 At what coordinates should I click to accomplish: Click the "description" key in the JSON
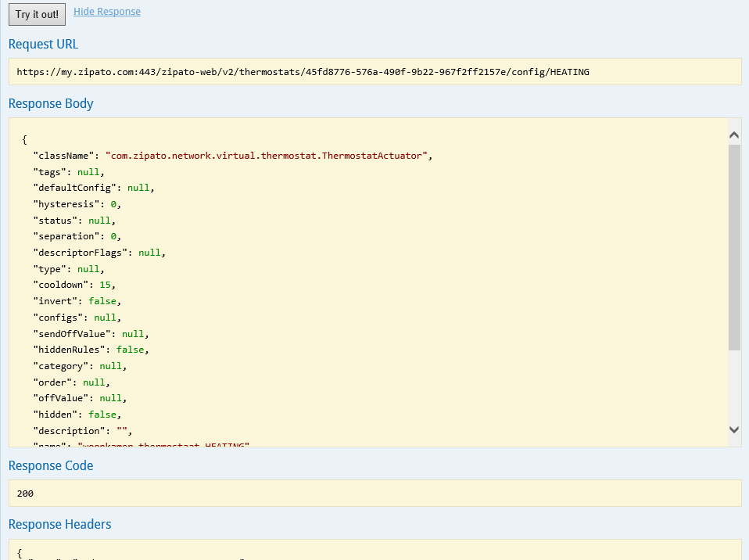68,431
